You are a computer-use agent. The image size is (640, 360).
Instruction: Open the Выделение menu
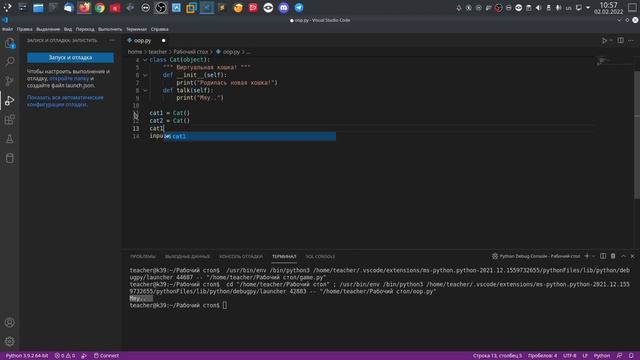[x=48, y=29]
